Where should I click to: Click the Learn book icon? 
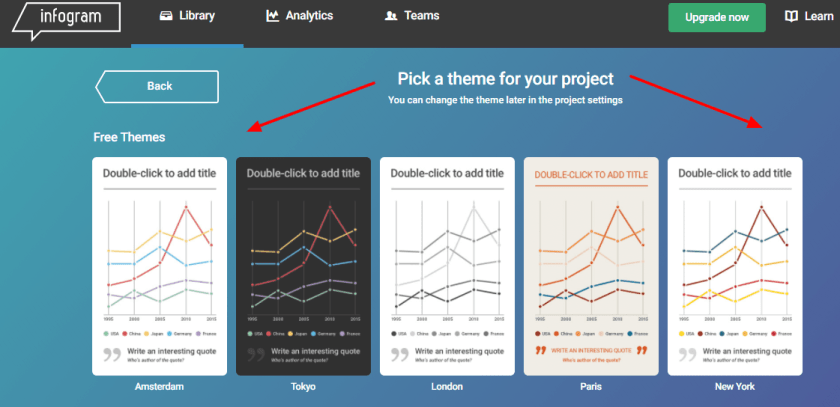tap(792, 17)
